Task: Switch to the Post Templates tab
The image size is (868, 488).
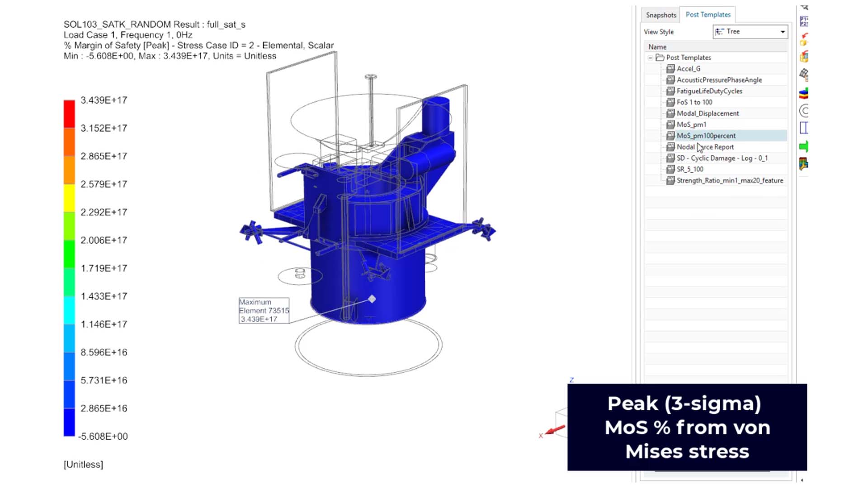Action: [x=708, y=14]
